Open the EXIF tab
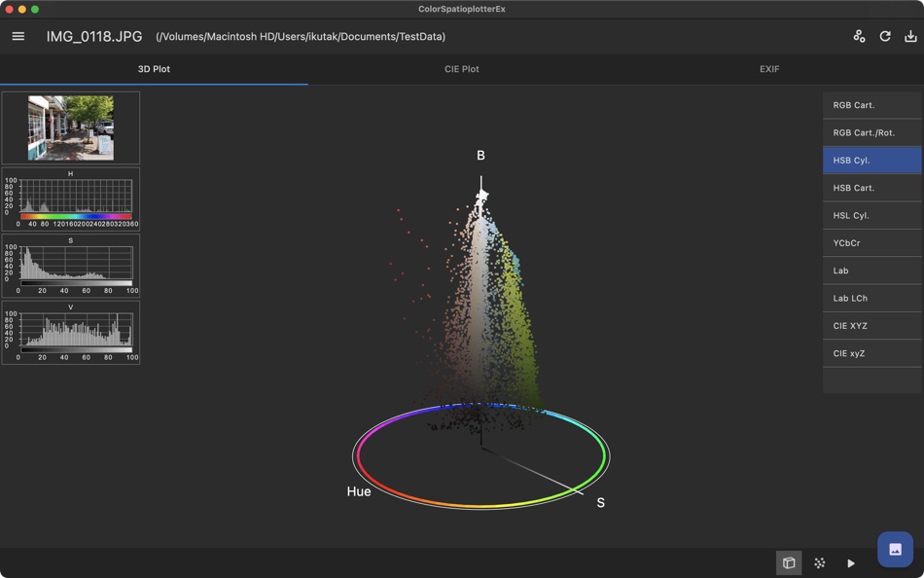 pos(769,69)
